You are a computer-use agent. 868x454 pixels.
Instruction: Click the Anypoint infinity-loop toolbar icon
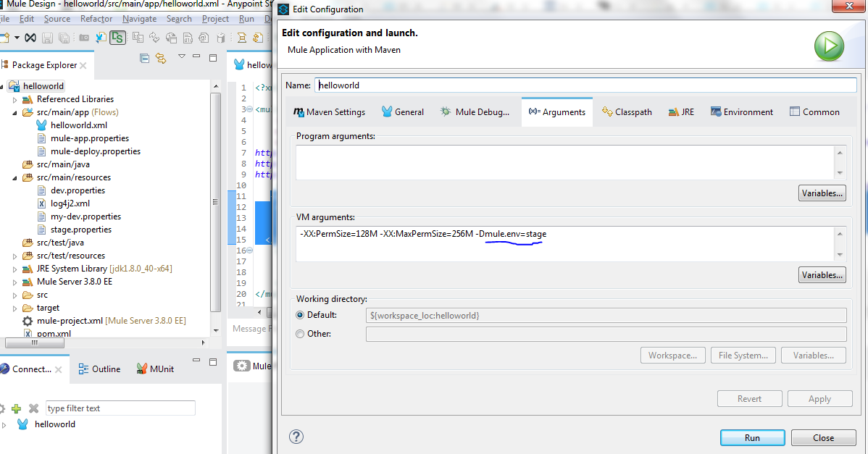(30, 38)
